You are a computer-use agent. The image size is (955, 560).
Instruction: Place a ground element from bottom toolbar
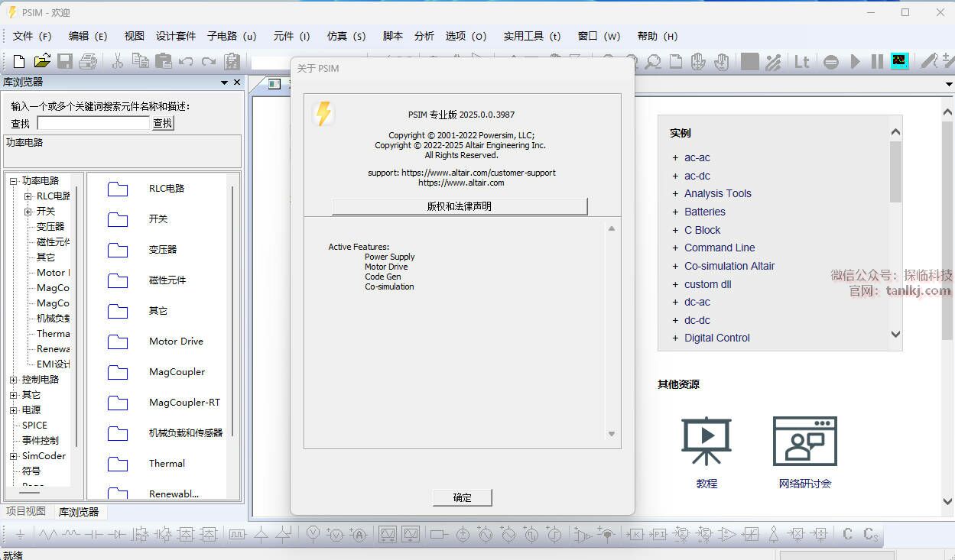pyautogui.click(x=21, y=535)
